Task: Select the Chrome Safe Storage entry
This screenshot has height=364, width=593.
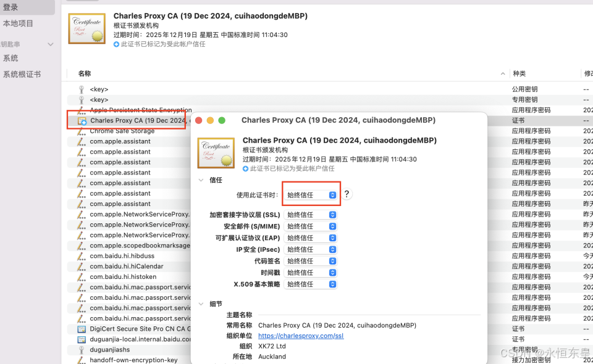Action: (x=122, y=131)
